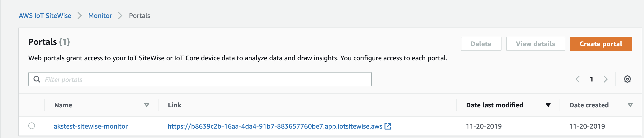Click the search magnifier icon
644x138 pixels.
(x=37, y=79)
